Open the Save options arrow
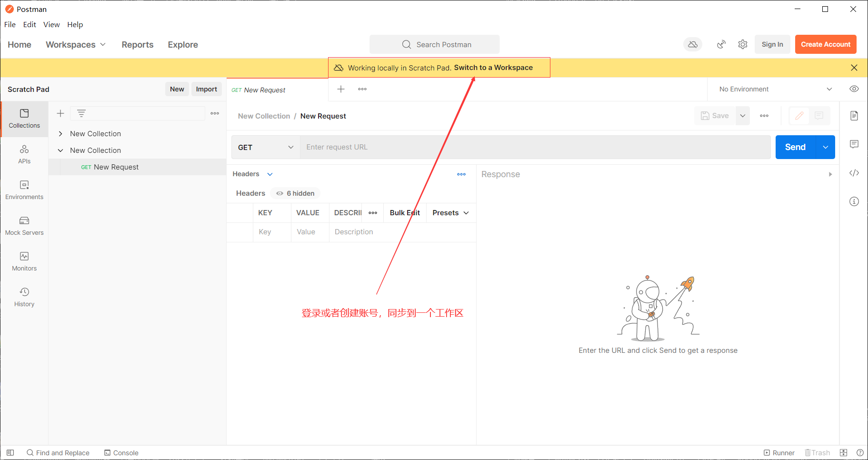This screenshot has width=868, height=460. [x=743, y=116]
